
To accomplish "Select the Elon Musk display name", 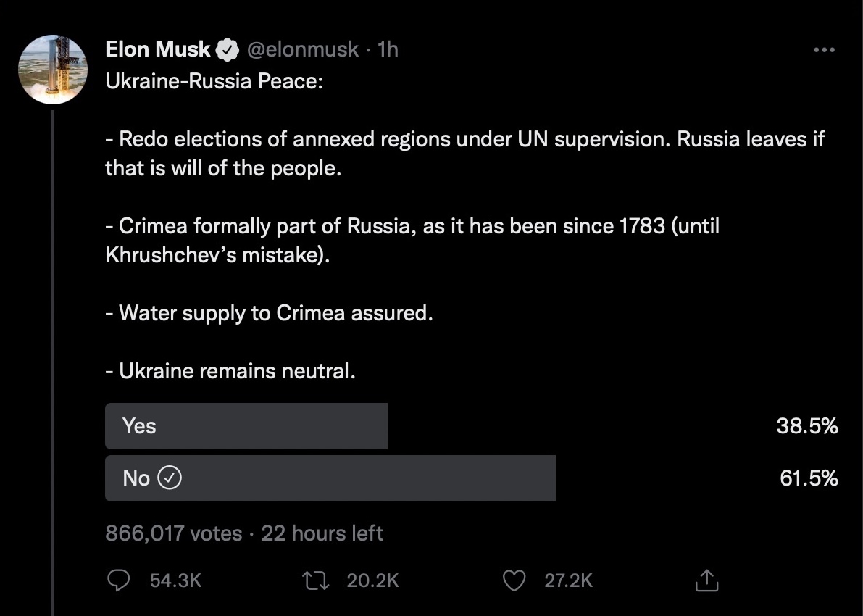I will point(157,49).
